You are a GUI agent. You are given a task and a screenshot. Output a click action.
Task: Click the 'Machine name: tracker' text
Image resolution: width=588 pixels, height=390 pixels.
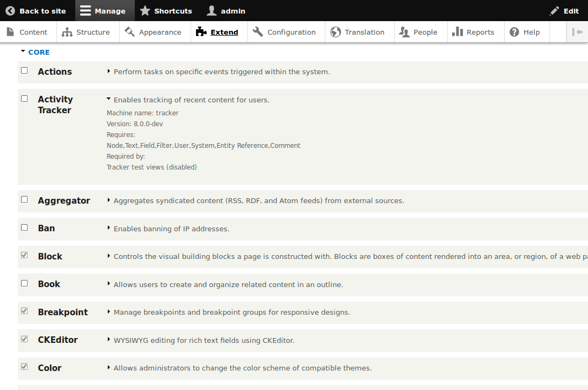142,113
